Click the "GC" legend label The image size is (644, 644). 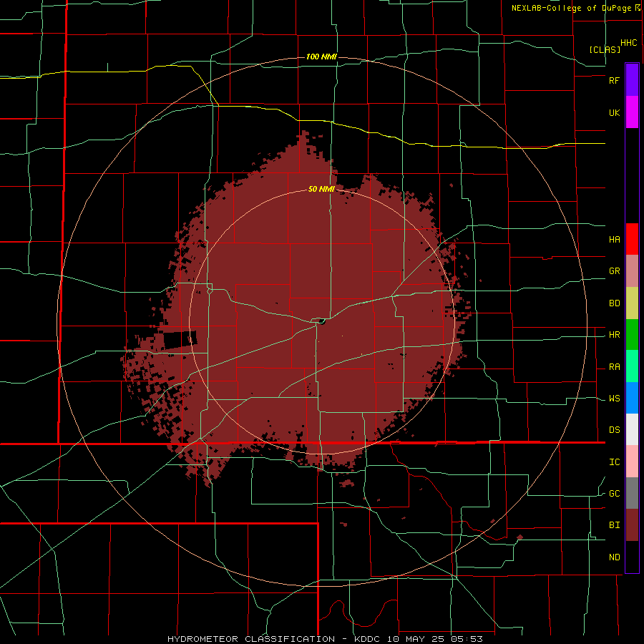tap(614, 494)
